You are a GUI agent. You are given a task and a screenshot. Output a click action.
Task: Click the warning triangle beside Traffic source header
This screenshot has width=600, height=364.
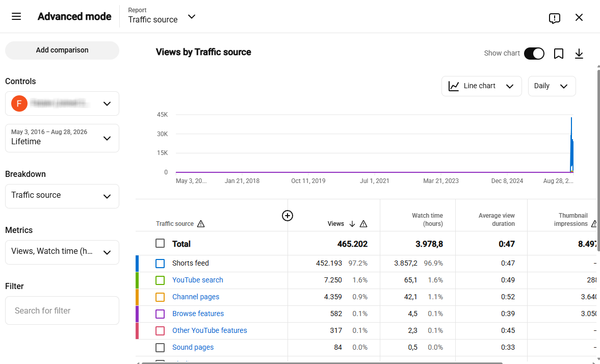coord(201,224)
